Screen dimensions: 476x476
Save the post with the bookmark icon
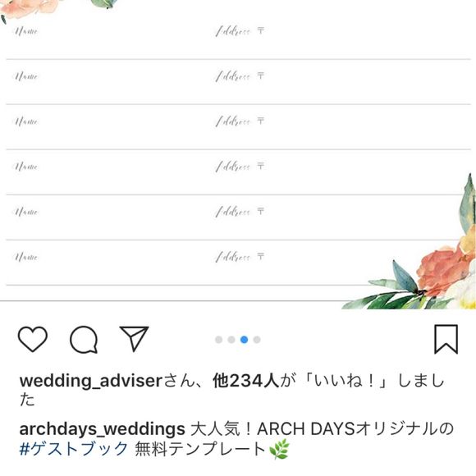click(446, 339)
